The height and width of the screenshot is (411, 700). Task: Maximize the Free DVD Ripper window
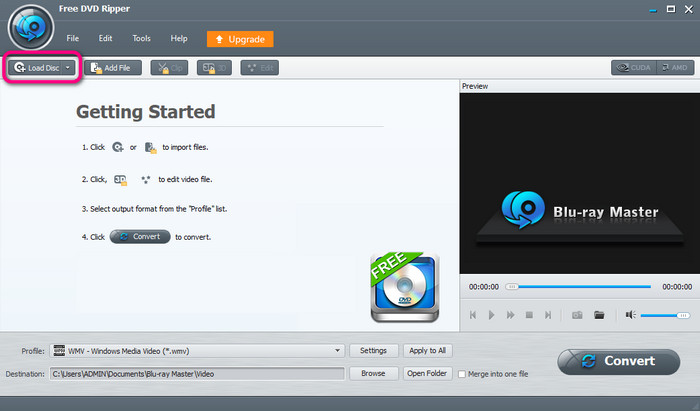[671, 9]
